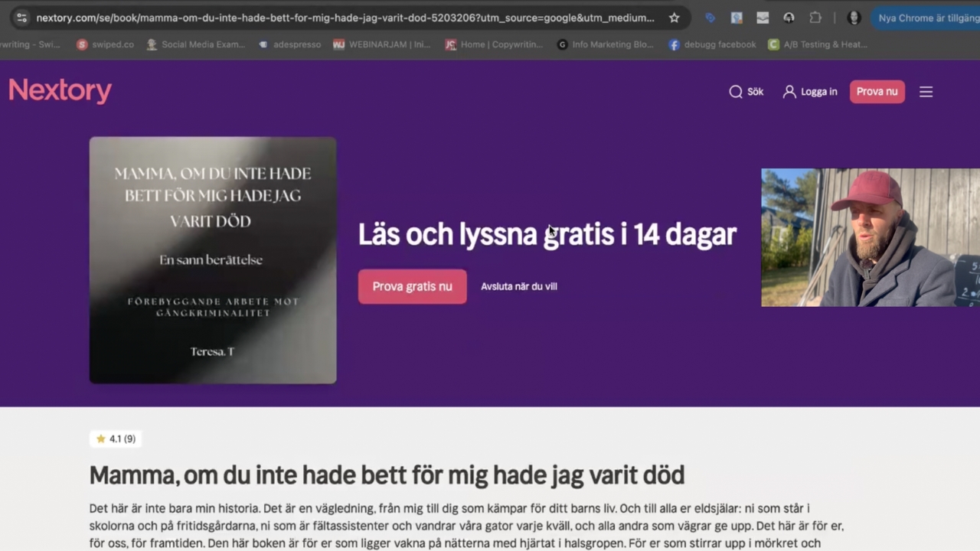Click the Chrome profile avatar

854,18
